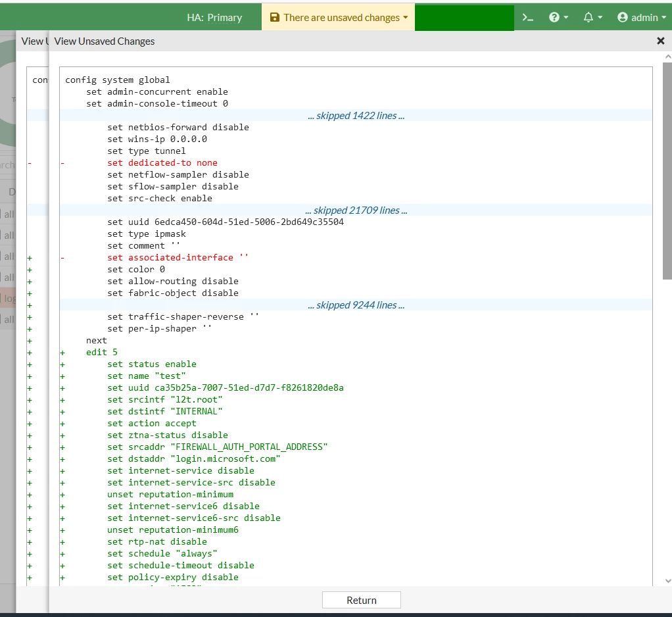This screenshot has width=672, height=617.
Task: Close the View Unsaved Changes panel
Action: (x=660, y=41)
